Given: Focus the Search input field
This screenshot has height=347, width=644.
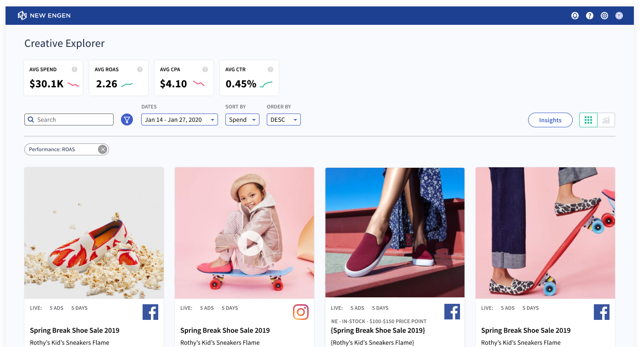Looking at the screenshot, I should click(x=69, y=119).
